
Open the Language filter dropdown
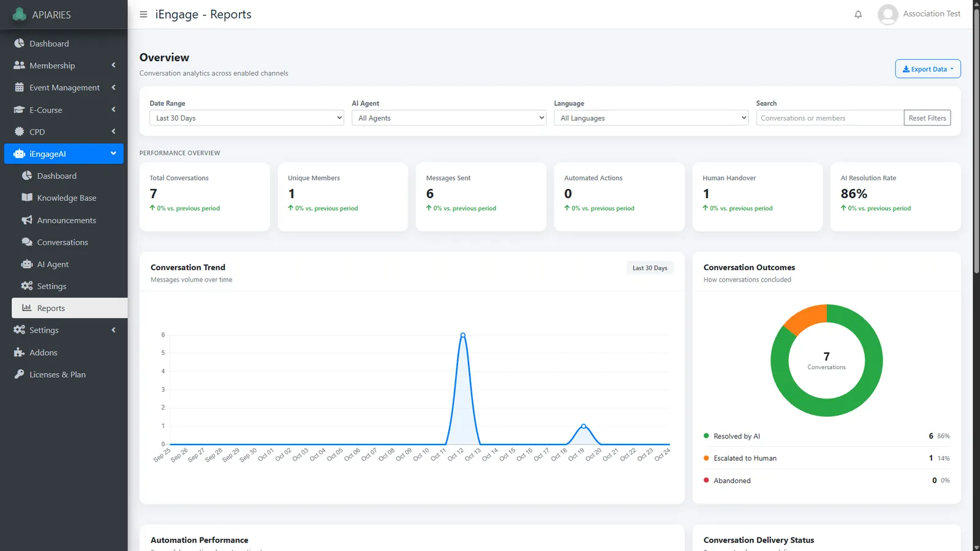[651, 118]
